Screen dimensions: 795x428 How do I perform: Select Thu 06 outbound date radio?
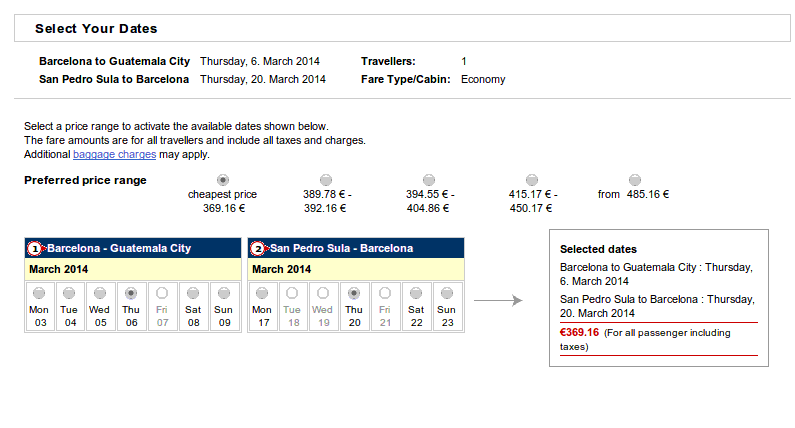tap(131, 293)
